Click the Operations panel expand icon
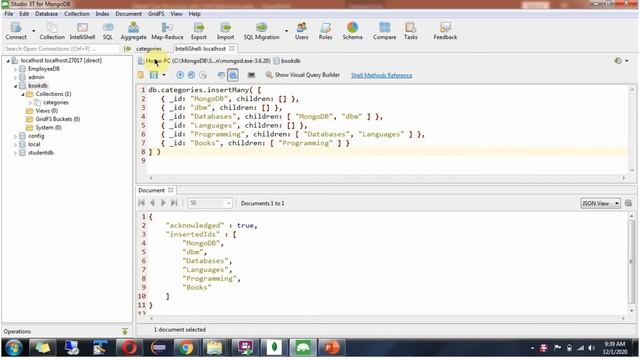Viewport: 640px width, 360px height. click(x=125, y=331)
